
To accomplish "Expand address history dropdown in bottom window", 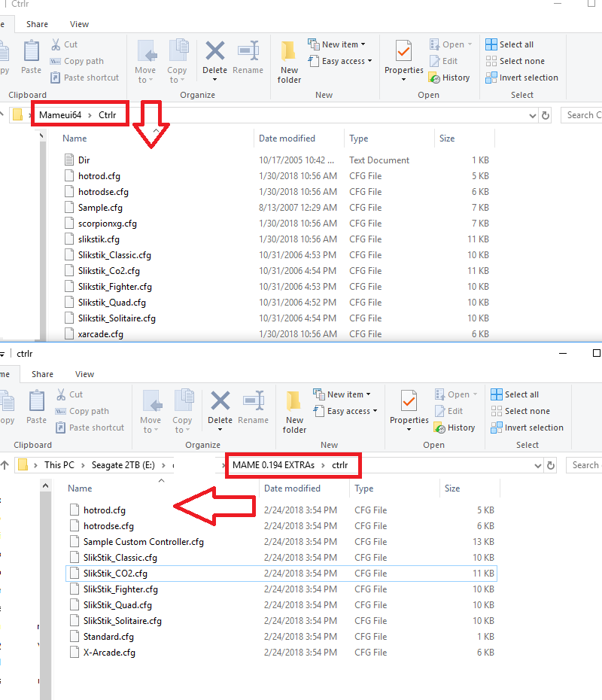I will (x=538, y=466).
